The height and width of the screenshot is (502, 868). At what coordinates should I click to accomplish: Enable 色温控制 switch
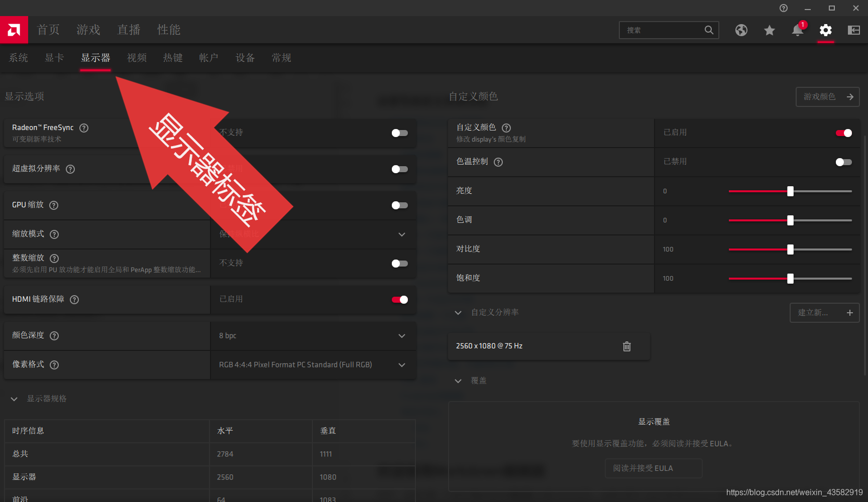(844, 162)
